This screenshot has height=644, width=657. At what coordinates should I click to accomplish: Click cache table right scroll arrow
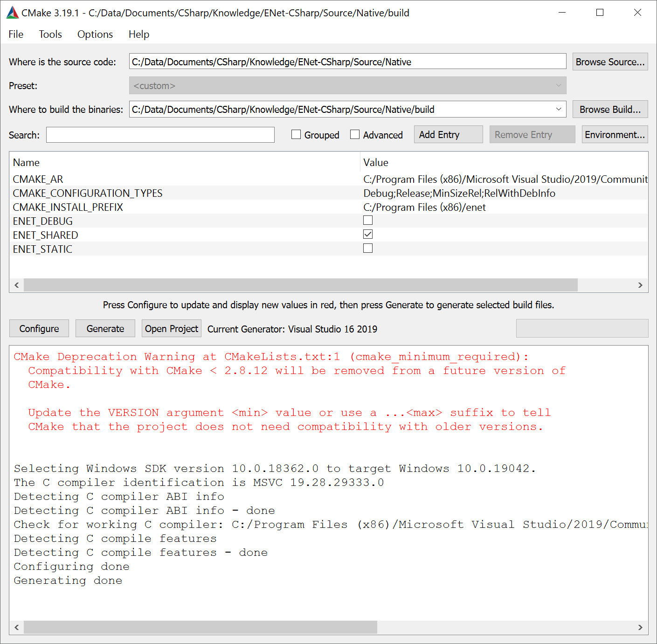coord(640,285)
